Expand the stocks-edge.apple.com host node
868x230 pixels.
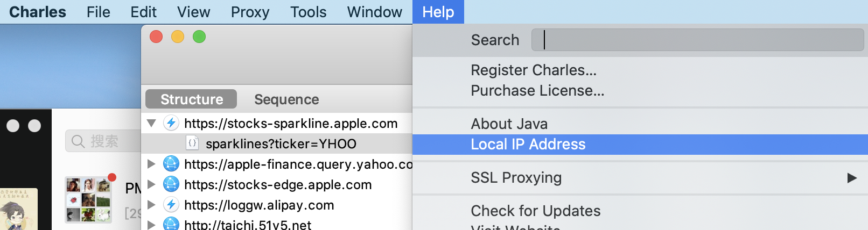151,184
